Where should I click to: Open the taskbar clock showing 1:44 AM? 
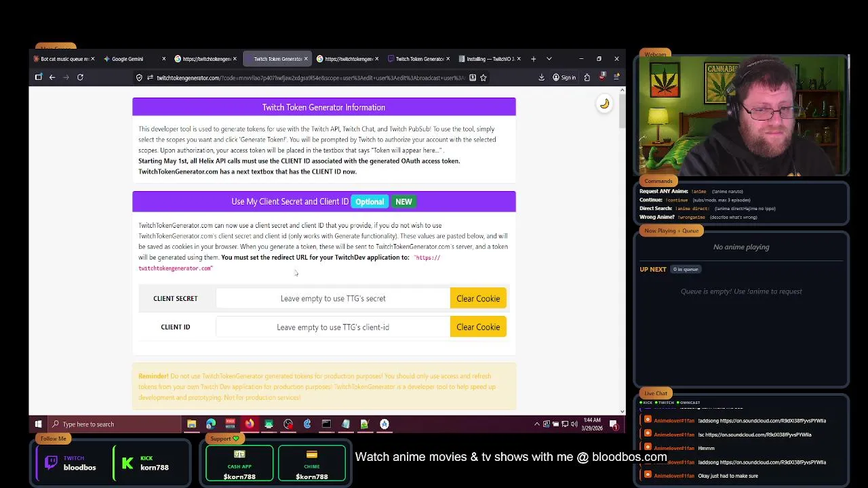(592, 424)
